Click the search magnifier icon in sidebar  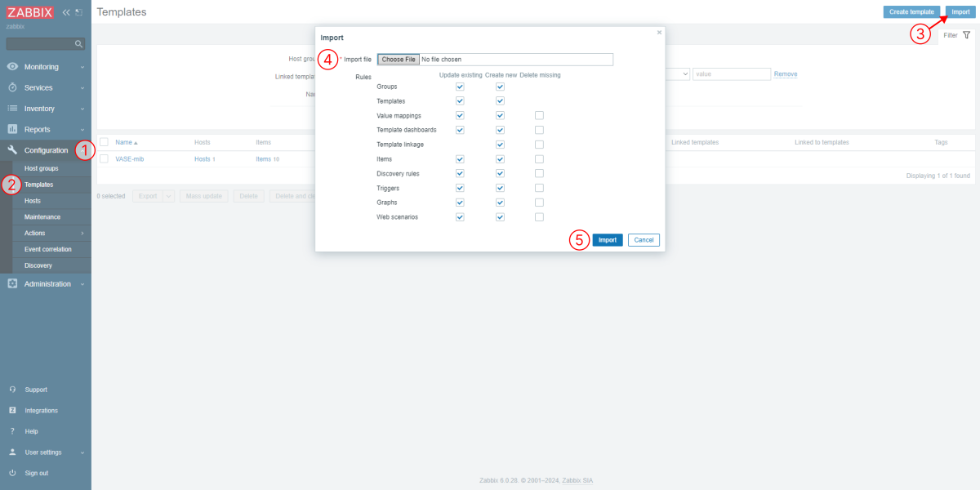coord(79,44)
